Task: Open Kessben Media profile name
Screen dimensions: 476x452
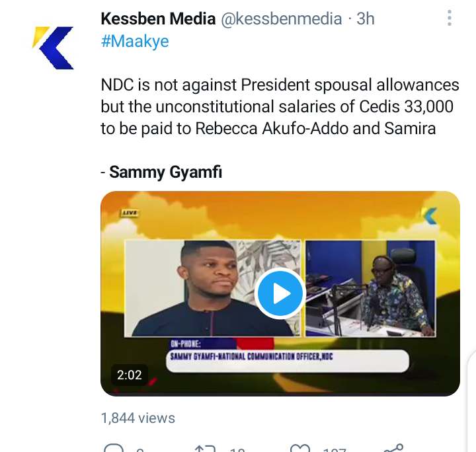Action: tap(158, 19)
